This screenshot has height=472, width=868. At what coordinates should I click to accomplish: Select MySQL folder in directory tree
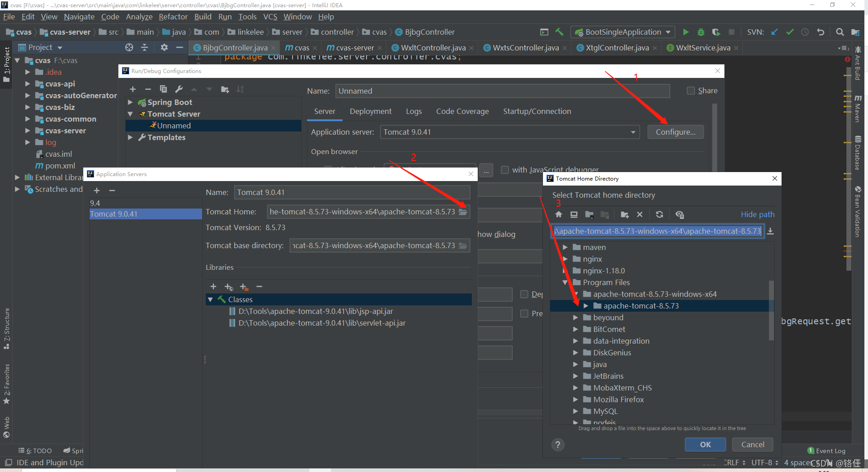605,411
